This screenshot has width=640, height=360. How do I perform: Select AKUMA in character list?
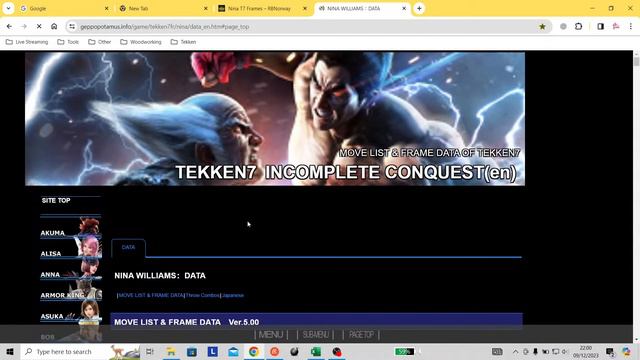[x=71, y=227]
